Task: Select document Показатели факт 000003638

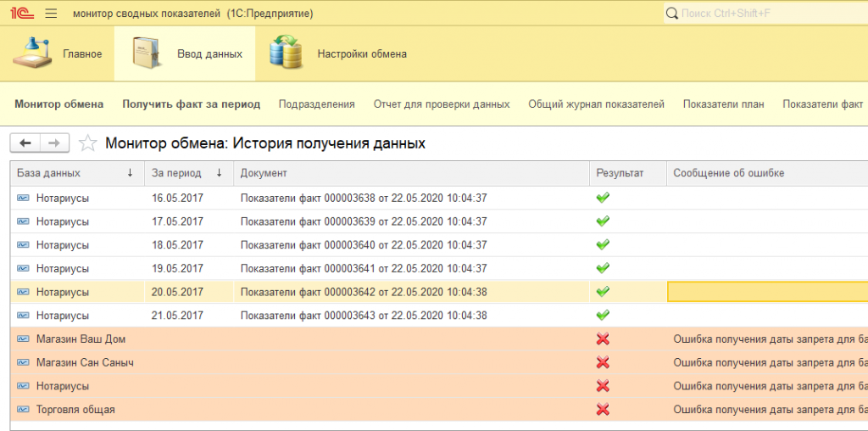Action: point(364,198)
